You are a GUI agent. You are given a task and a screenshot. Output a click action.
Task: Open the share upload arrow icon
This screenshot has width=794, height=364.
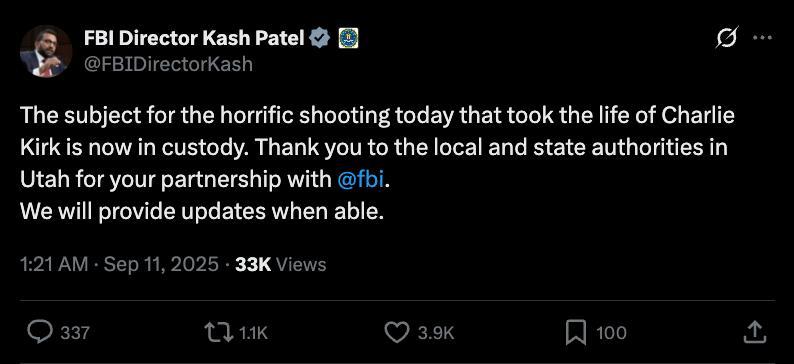754,333
